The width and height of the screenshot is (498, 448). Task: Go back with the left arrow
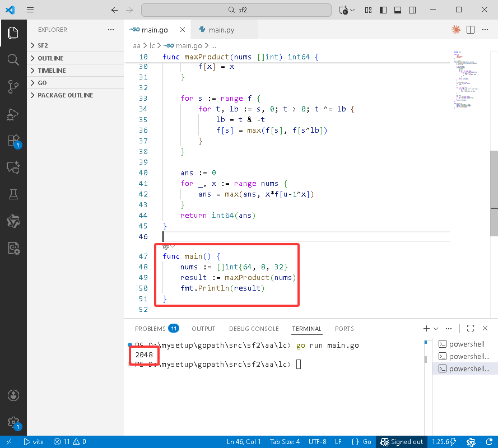click(x=115, y=10)
